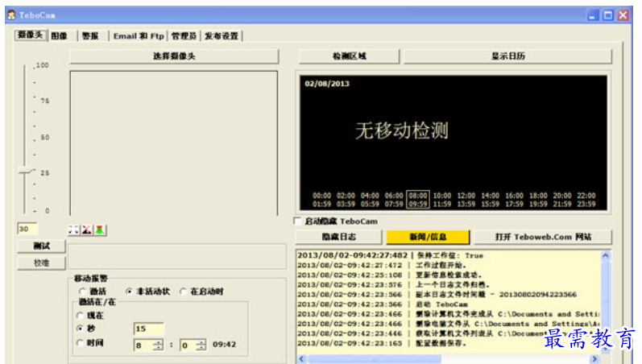This screenshot has height=364, width=642.
Task: Select the 非活动状 radio button
Action: click(x=130, y=291)
